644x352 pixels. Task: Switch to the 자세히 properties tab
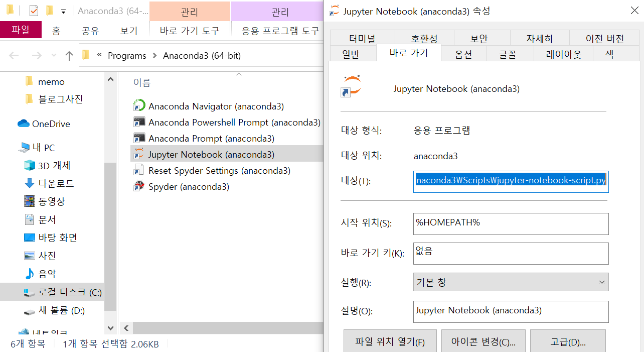click(540, 39)
